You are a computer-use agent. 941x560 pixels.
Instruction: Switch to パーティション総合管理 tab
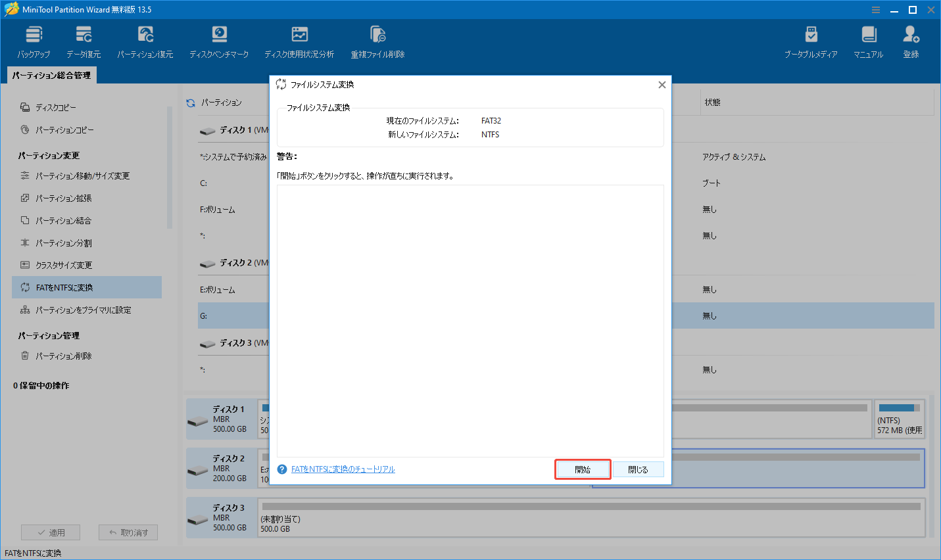(x=51, y=75)
